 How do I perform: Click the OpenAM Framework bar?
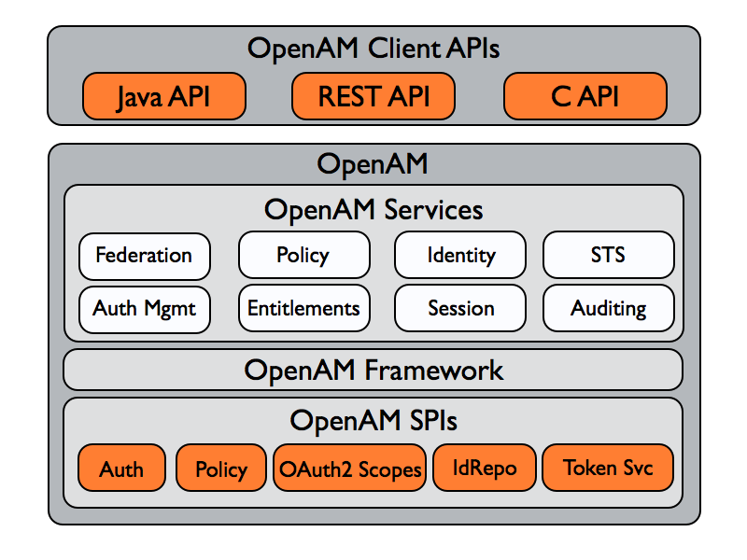373,370
